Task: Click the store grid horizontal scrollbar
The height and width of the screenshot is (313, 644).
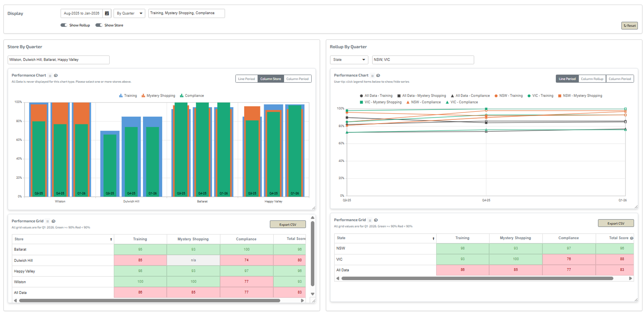Action: 149,301
